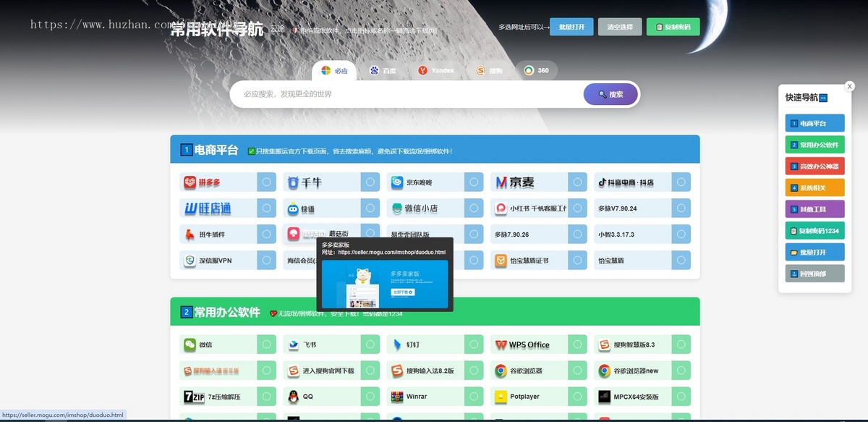This screenshot has width=868, height=422.
Task: Click the 深信服VPN shield icon
Action: 190,261
